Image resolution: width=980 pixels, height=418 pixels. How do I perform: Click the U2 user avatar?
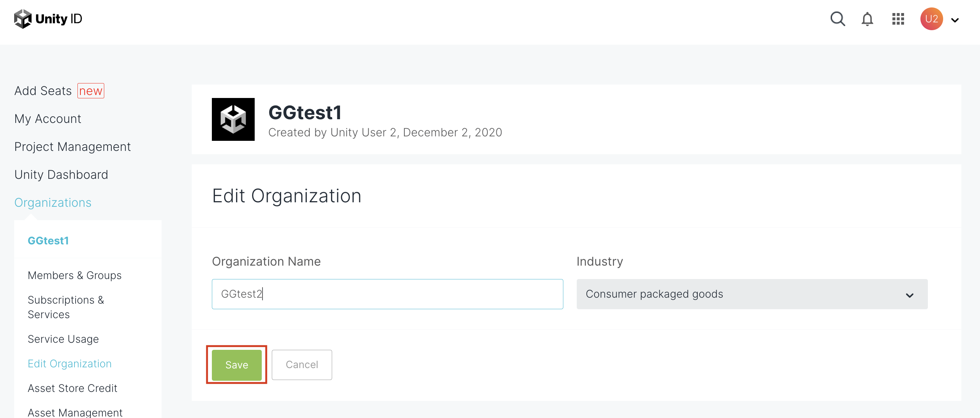(931, 19)
